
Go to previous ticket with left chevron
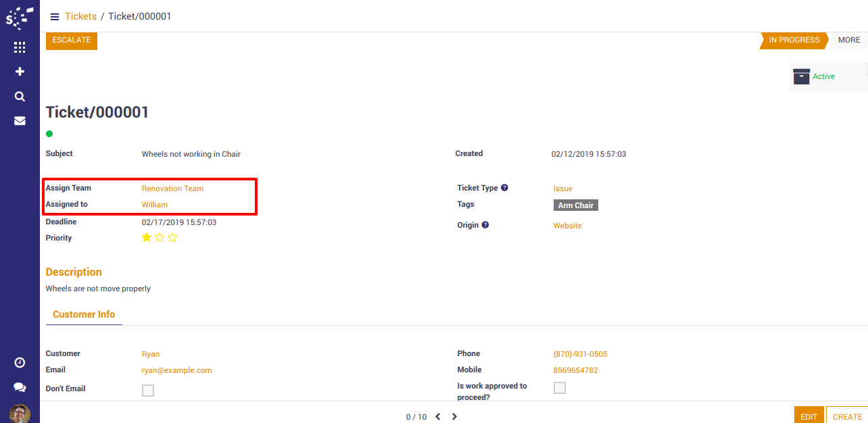pos(437,417)
